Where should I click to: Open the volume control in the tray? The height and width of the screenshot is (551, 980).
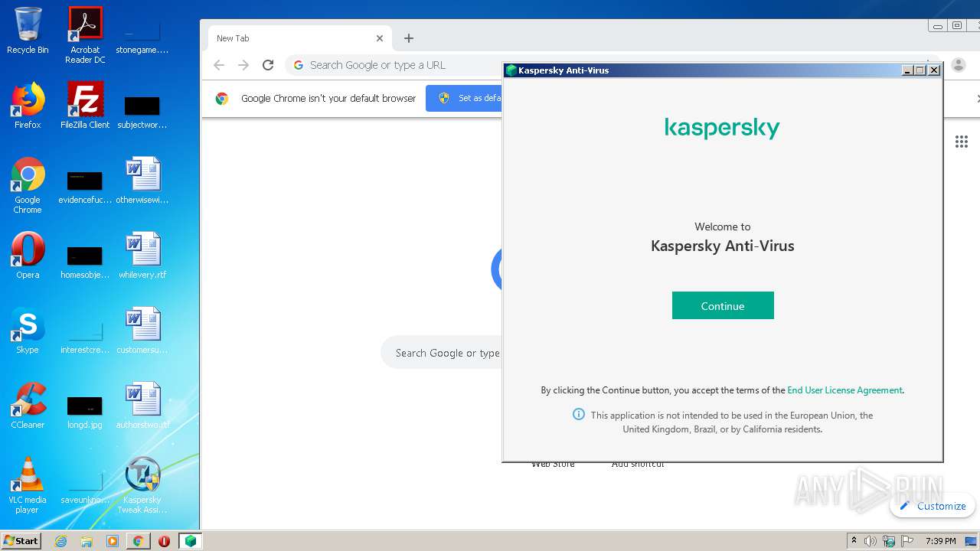coord(871,541)
